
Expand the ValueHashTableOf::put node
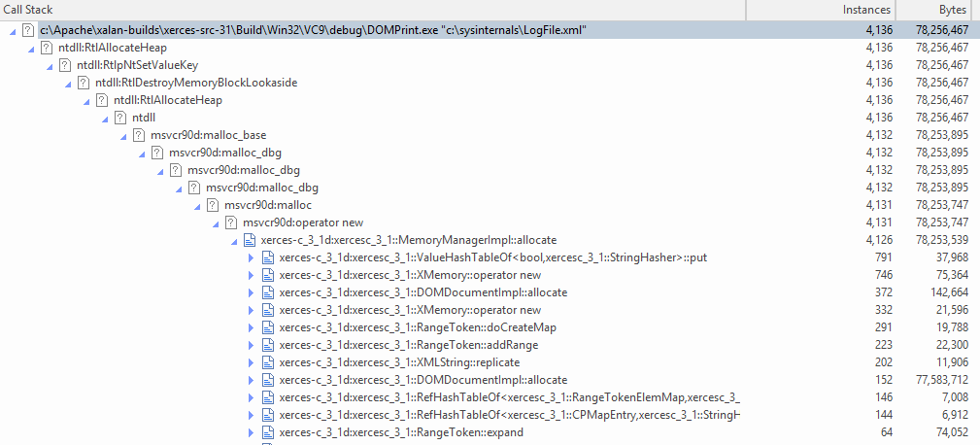click(251, 257)
